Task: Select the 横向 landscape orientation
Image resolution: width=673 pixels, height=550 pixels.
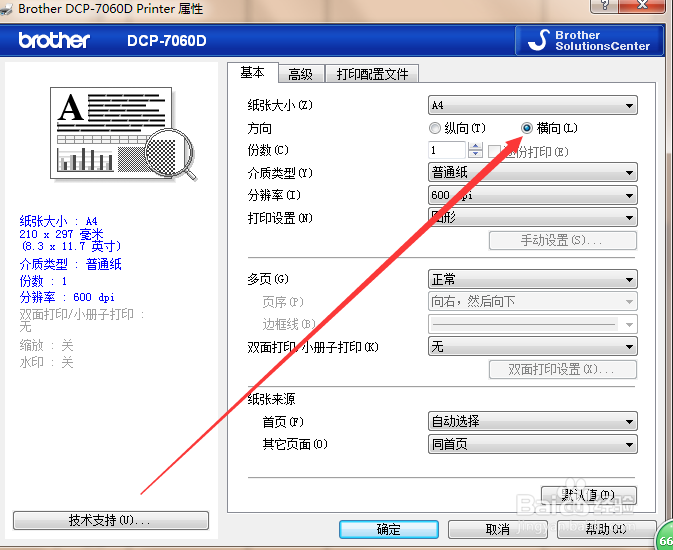Action: 549,128
